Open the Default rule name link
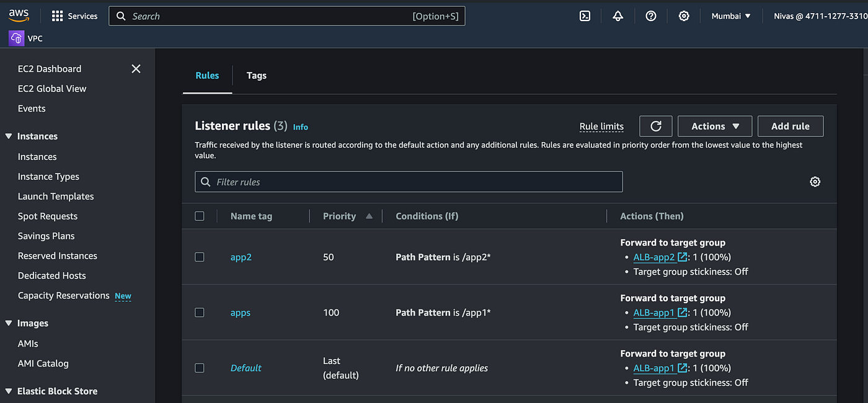Image resolution: width=868 pixels, height=403 pixels. point(246,368)
